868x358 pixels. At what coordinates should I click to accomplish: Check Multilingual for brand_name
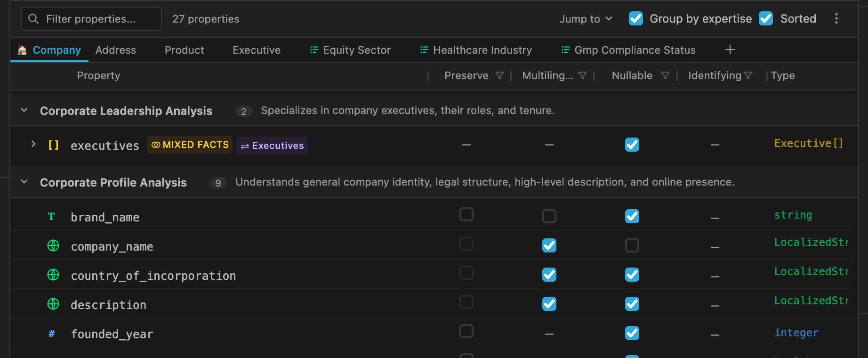[549, 216]
